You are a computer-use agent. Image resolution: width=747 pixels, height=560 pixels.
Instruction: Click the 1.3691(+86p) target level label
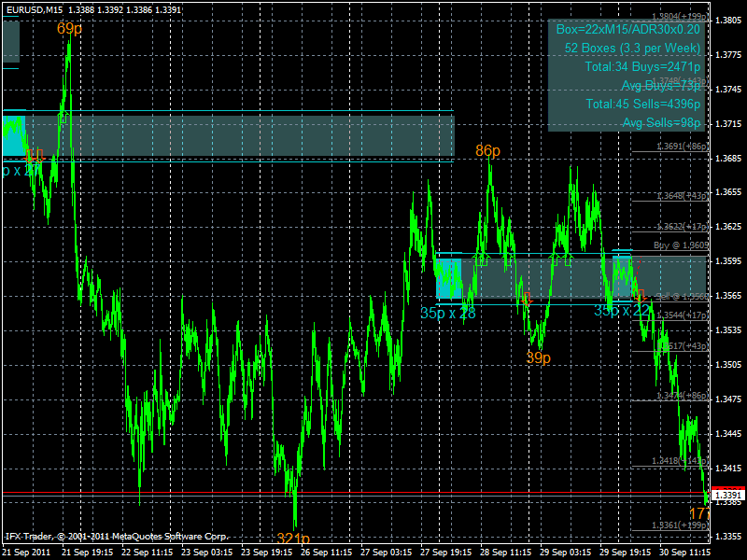coord(682,147)
